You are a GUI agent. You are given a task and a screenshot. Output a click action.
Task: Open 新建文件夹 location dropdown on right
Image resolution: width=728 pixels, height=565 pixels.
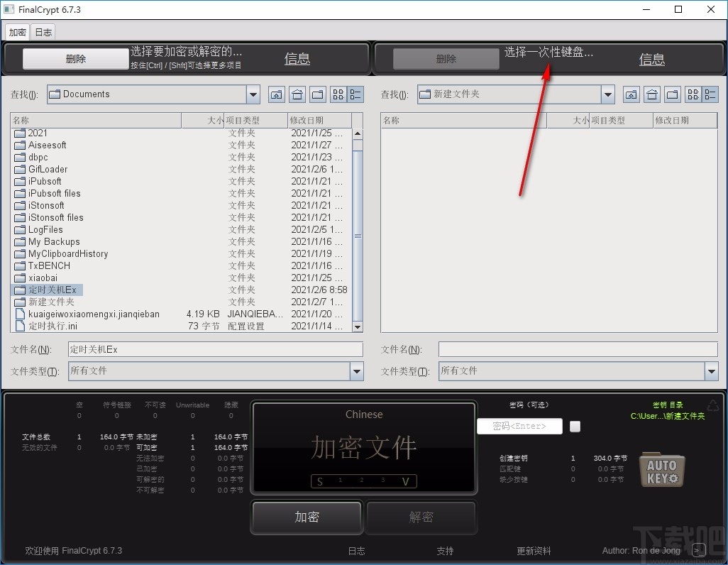pyautogui.click(x=607, y=94)
